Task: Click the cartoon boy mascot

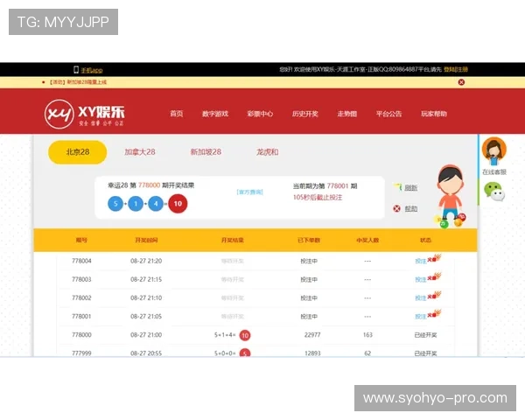Action: (451, 196)
